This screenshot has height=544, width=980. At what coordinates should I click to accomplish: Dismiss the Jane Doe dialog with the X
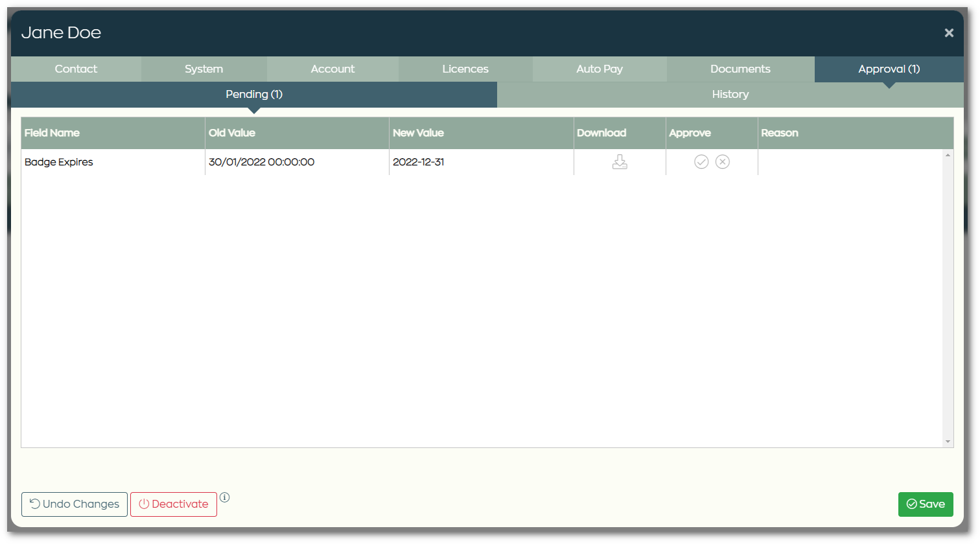(x=949, y=32)
